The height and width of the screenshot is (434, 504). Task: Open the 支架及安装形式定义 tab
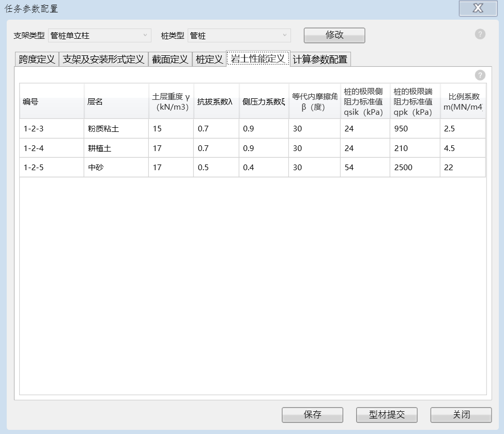pos(103,59)
